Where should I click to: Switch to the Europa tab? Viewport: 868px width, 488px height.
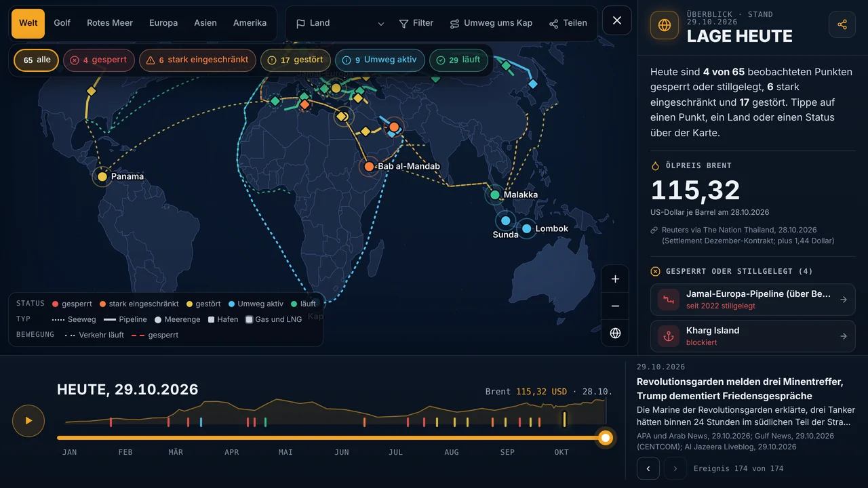coord(163,23)
